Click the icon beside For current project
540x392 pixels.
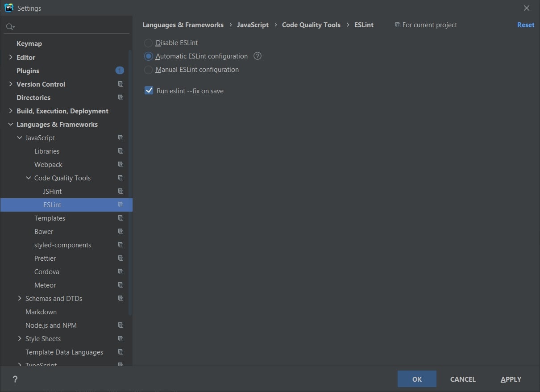(398, 25)
